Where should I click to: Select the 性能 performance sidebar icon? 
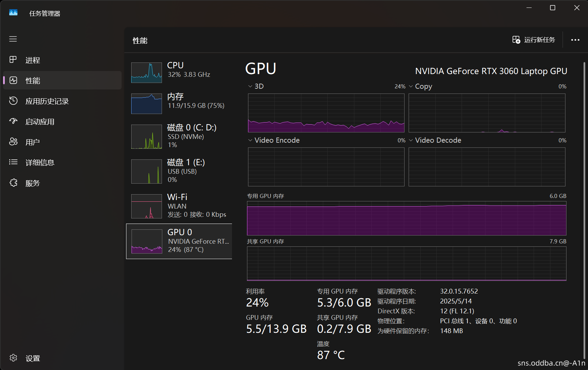coord(13,80)
